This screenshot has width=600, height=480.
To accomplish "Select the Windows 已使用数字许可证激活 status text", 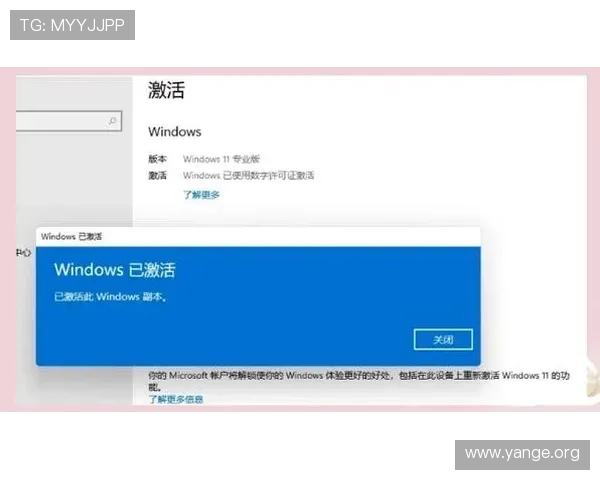I will pos(248,176).
